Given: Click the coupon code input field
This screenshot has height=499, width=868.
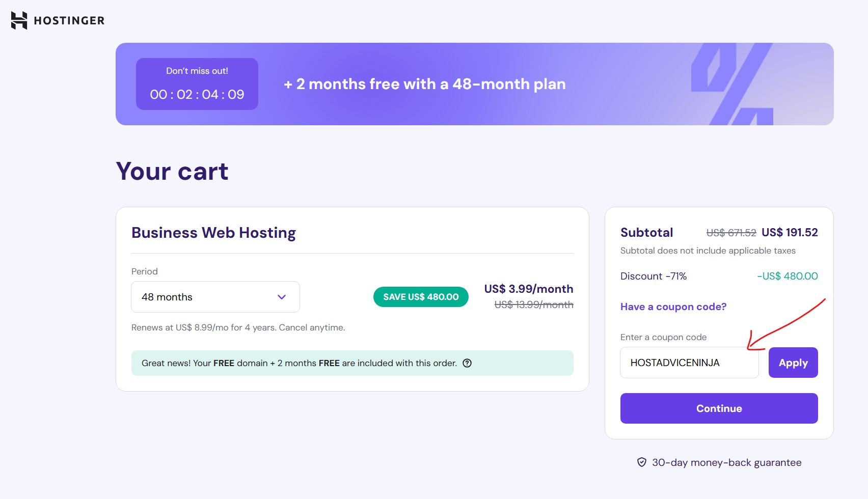Looking at the screenshot, I should pos(689,363).
